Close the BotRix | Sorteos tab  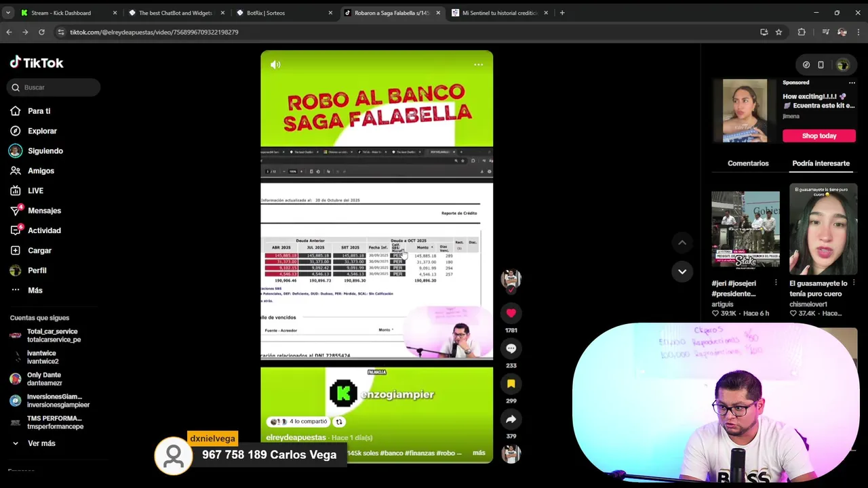click(x=330, y=13)
